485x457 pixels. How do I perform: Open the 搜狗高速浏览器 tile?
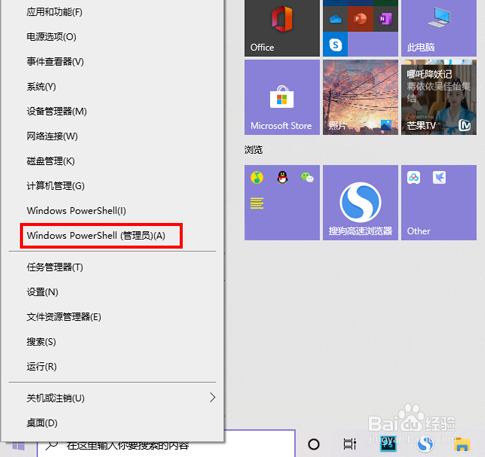pos(360,203)
